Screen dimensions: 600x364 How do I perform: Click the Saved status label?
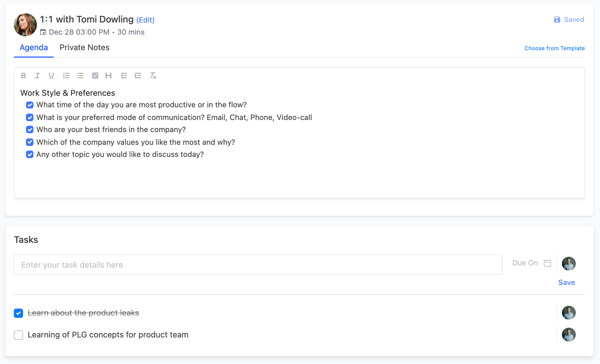pos(574,20)
